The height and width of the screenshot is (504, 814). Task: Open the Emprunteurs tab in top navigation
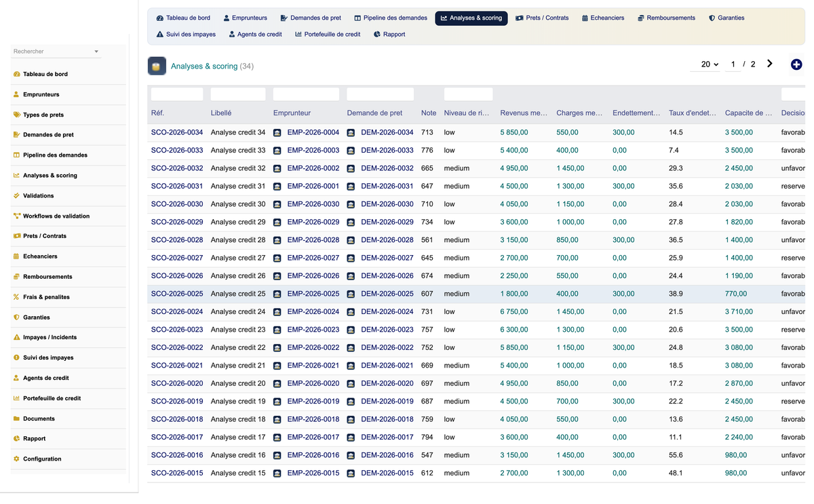point(246,18)
